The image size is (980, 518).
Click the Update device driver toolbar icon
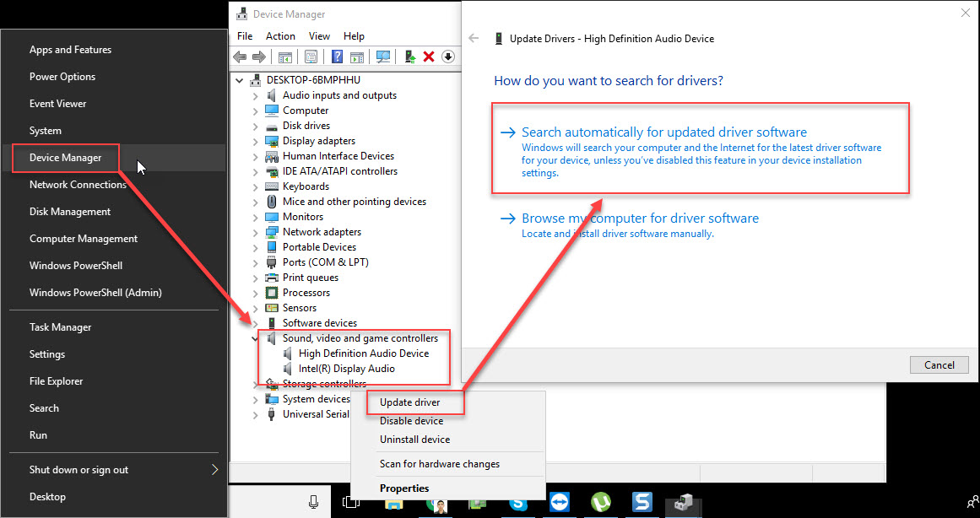(x=410, y=57)
